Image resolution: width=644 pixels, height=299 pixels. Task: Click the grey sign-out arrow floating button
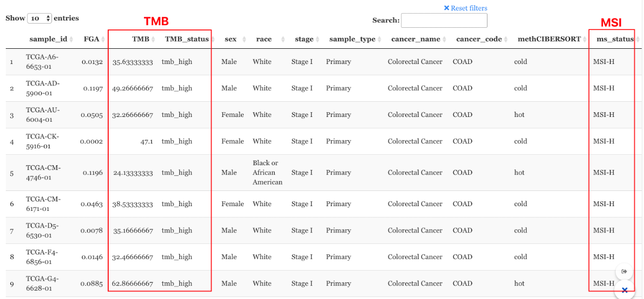625,271
